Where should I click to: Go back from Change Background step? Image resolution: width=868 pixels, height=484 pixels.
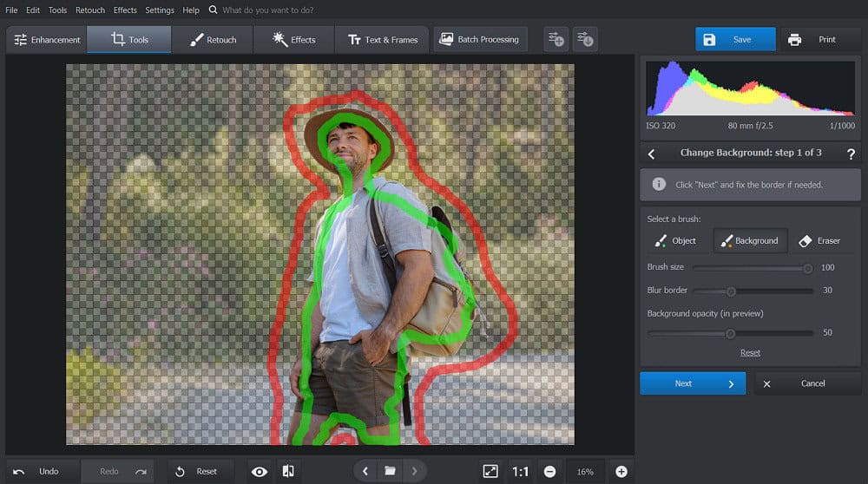click(652, 154)
